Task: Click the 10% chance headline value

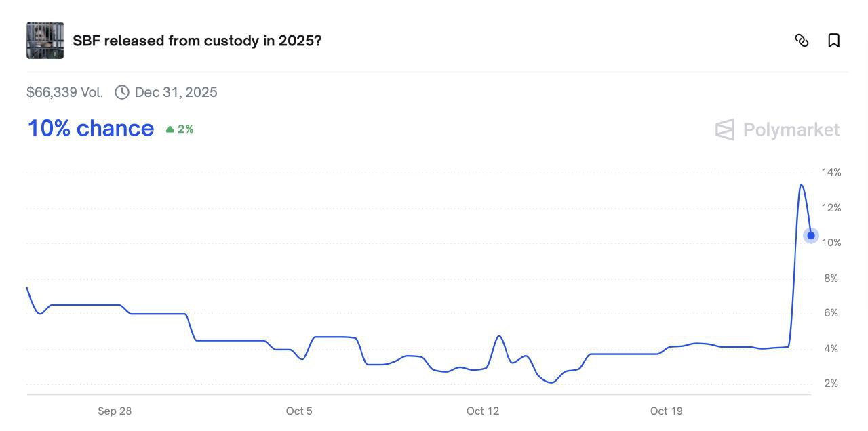Action: point(91,128)
